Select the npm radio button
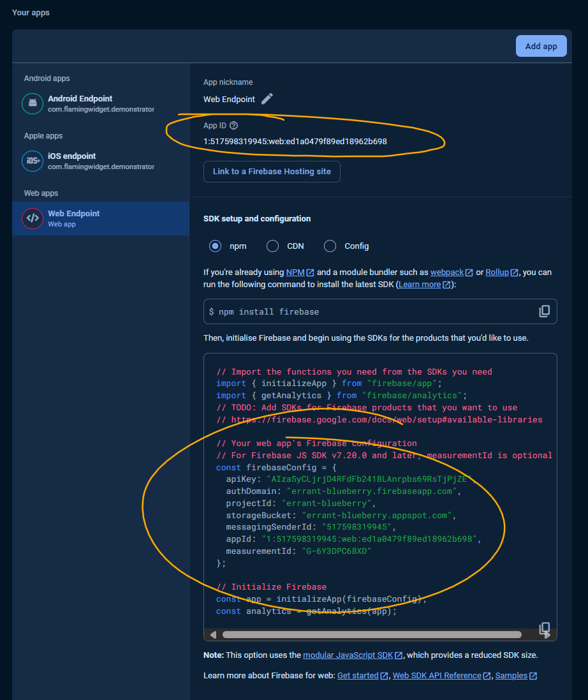The image size is (588, 700). click(215, 246)
